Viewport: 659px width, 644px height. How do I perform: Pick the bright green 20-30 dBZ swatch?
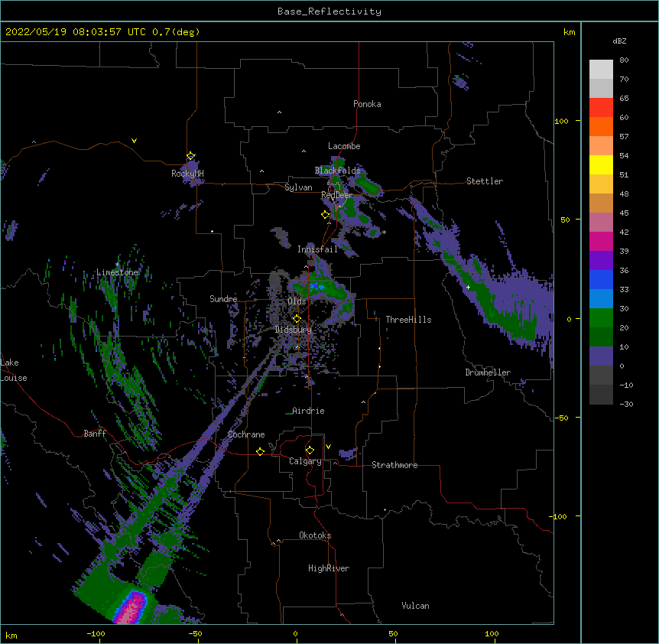(601, 318)
